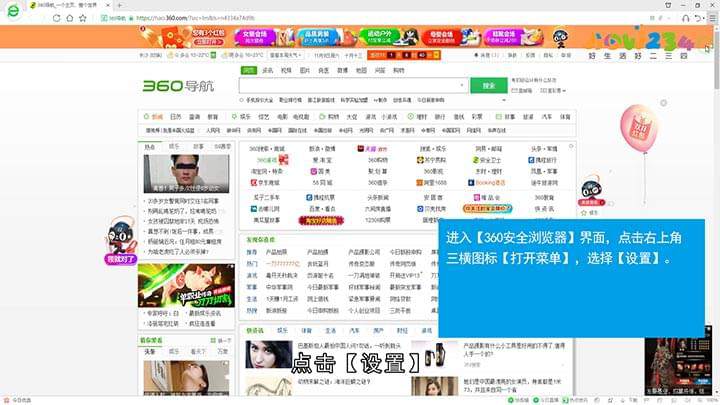Open the 安全卫士 site link

[487, 160]
